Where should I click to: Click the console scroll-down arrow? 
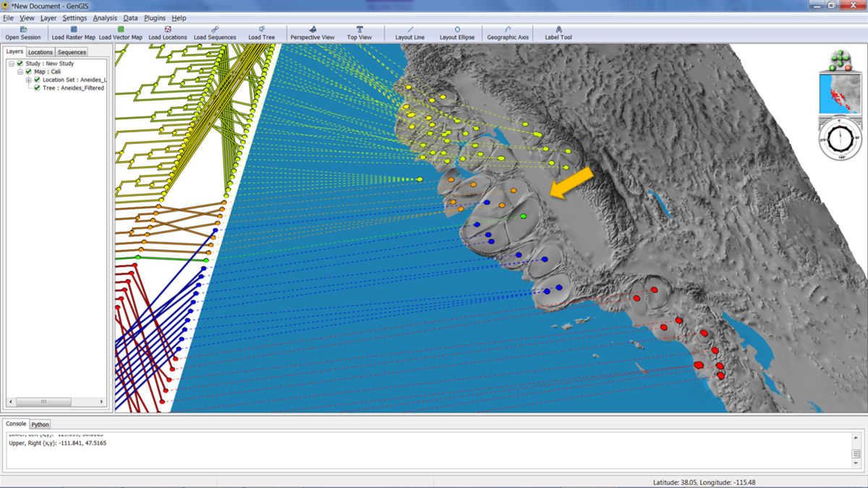tap(856, 463)
